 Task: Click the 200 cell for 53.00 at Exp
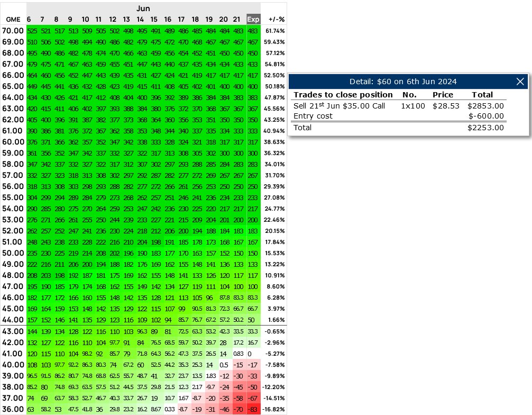click(x=252, y=220)
